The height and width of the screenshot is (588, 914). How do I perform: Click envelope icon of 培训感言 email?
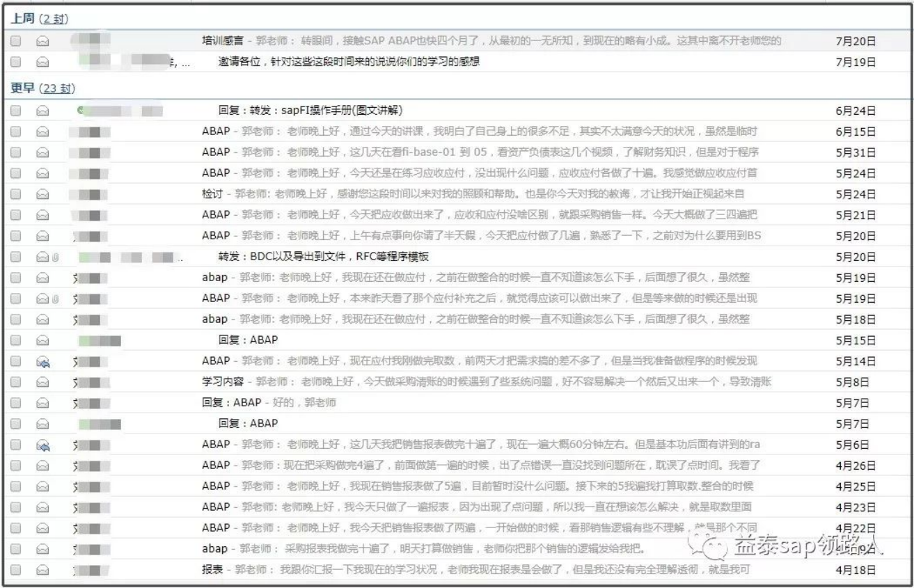[42, 42]
